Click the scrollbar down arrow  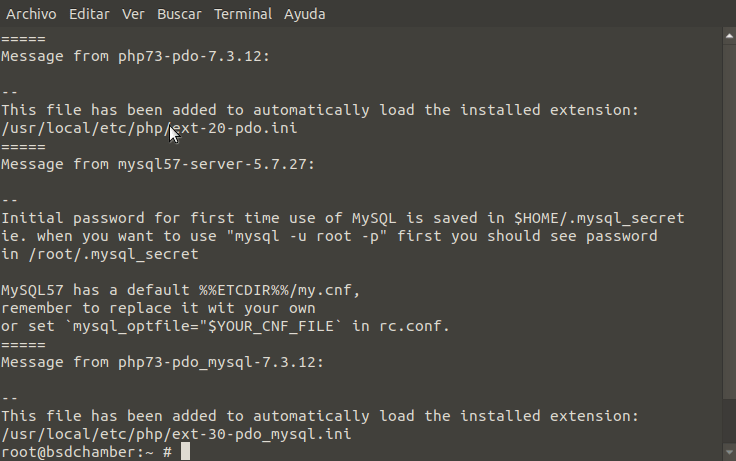[729, 453]
